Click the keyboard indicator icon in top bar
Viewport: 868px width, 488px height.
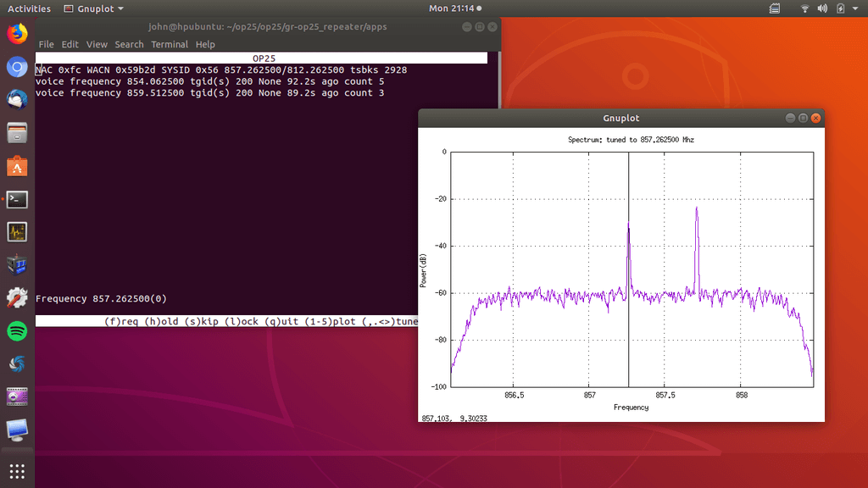(x=774, y=8)
